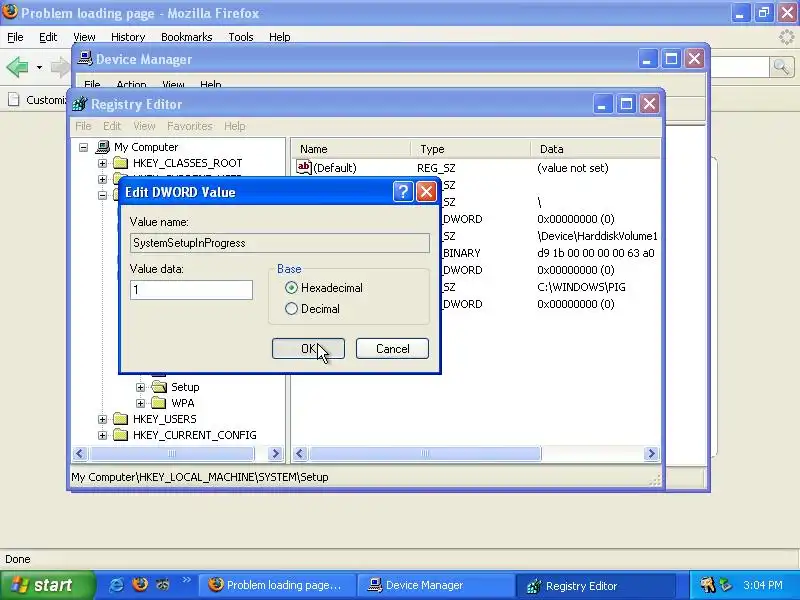The width and height of the screenshot is (800, 600).
Task: Sort the values by the Name column
Action: coord(351,149)
